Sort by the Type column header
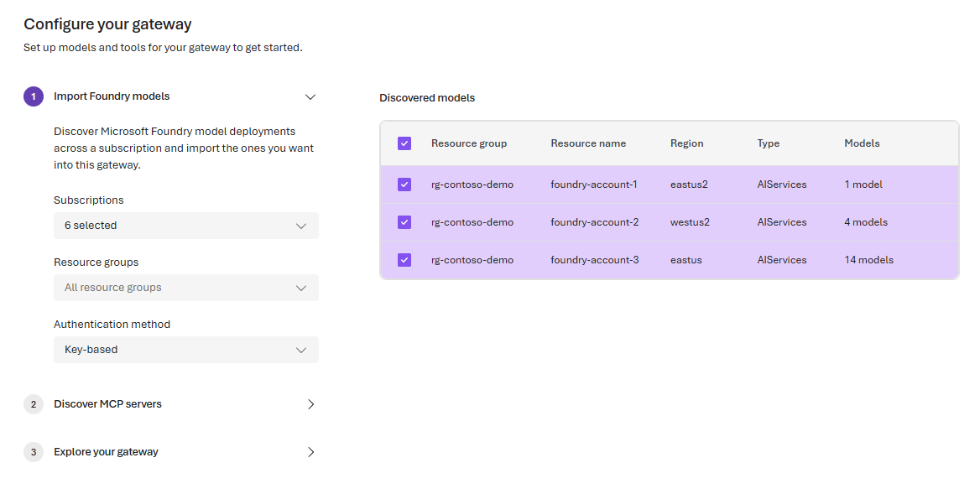Image resolution: width=980 pixels, height=494 pixels. [768, 143]
